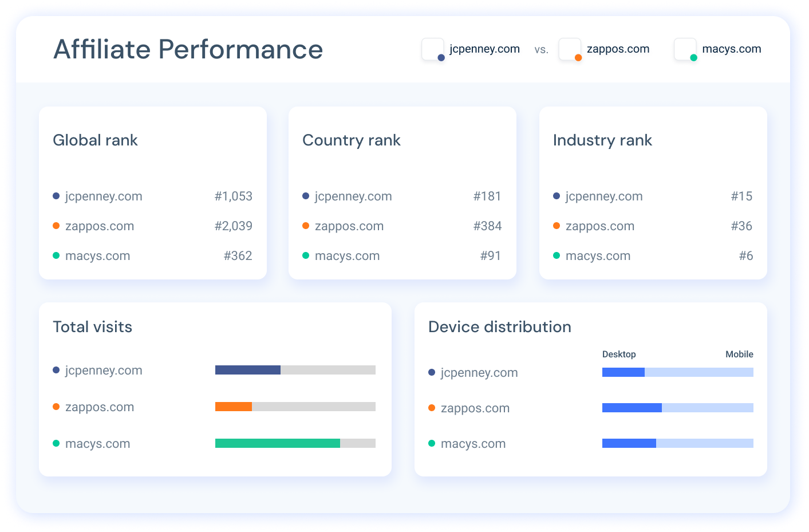
Task: Click the Affiliate Performance title
Action: (x=188, y=49)
